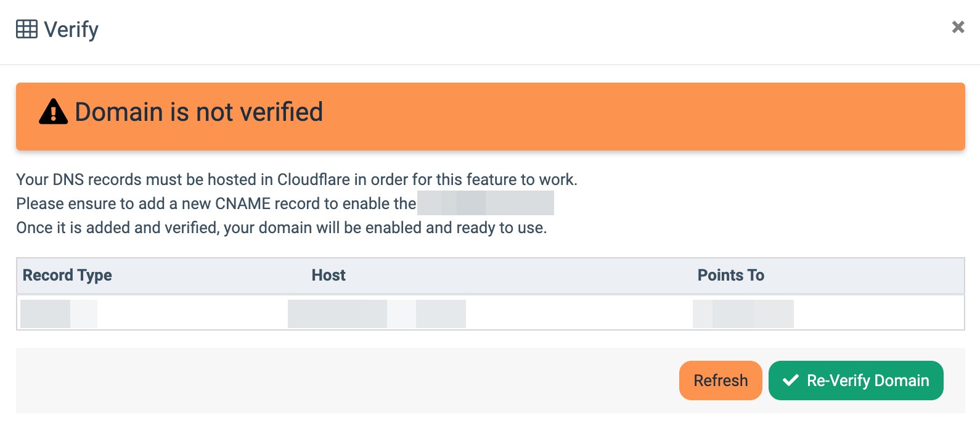Click the blurred value under Points To
Viewport: 980px width, 428px height.
point(743,313)
